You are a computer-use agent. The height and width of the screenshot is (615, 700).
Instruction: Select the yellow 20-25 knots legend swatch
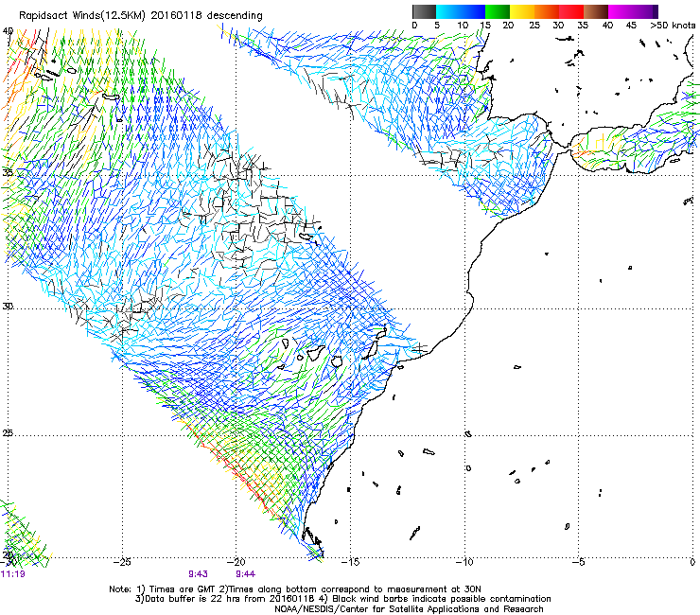tap(522, 11)
